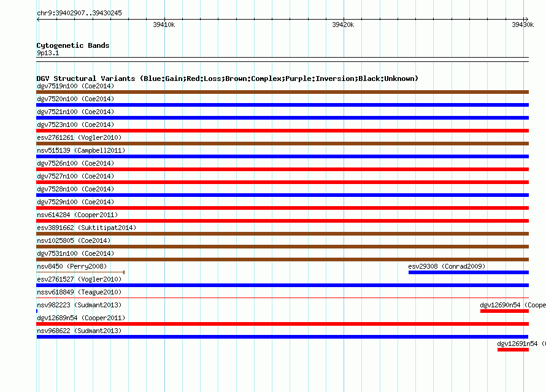This screenshot has height=392, width=546.
Task: Select red bar under dgv7526n100
Action: coord(282,169)
